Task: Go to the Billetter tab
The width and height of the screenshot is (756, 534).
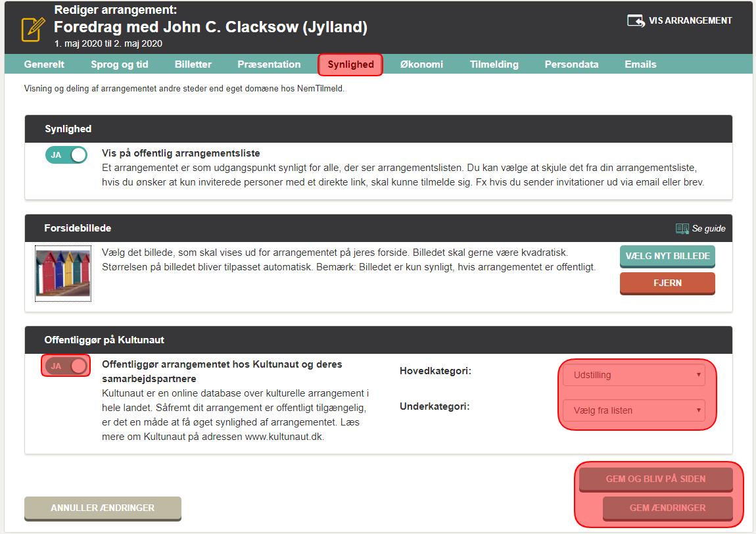Action: tap(193, 64)
